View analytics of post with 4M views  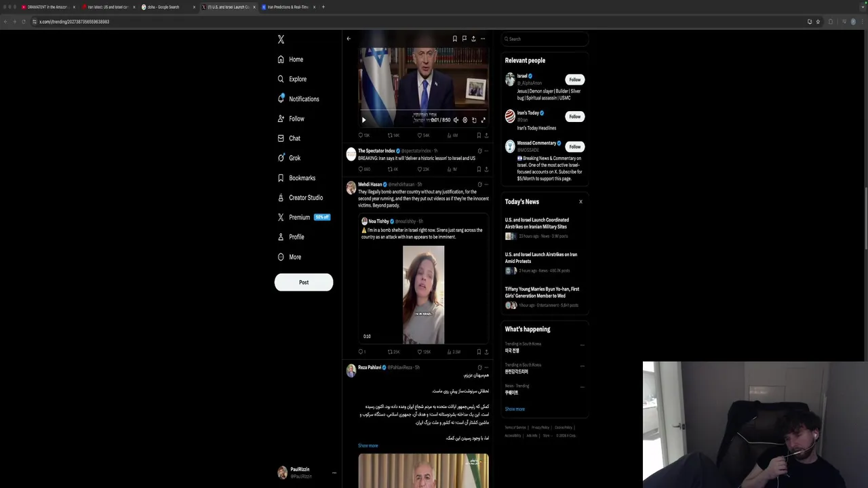[452, 136]
